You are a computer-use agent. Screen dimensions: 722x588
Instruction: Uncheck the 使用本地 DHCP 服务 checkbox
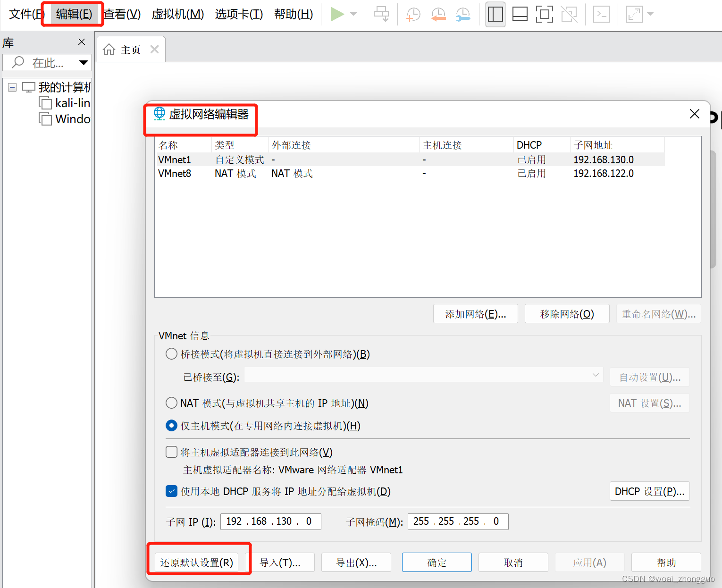click(x=172, y=491)
